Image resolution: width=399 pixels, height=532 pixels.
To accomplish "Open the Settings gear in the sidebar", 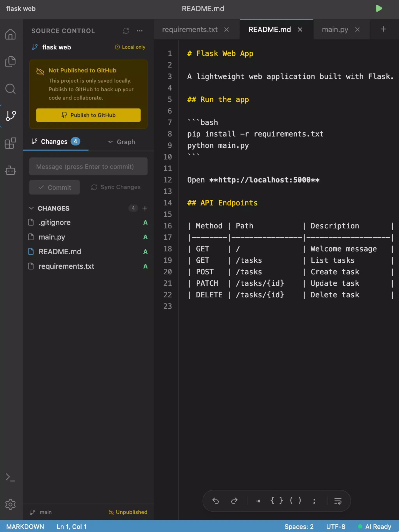I will 10,504.
